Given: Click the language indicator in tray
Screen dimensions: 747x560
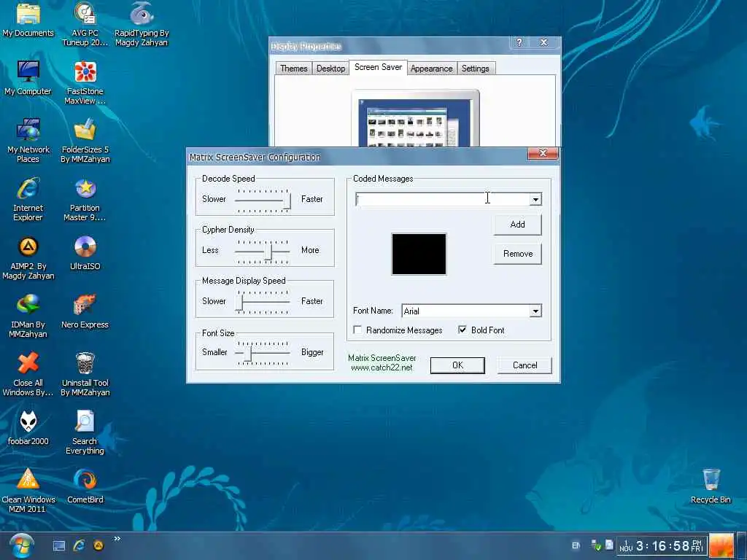Looking at the screenshot, I should coord(576,545).
